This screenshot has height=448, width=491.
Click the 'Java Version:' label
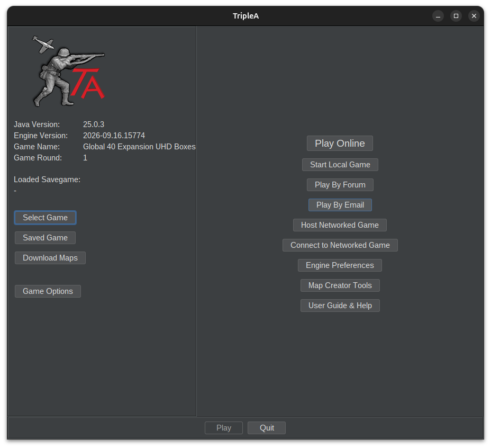point(37,124)
